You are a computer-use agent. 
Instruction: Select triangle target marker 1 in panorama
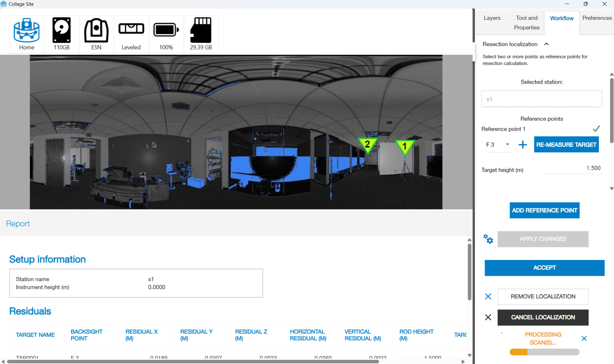(404, 146)
